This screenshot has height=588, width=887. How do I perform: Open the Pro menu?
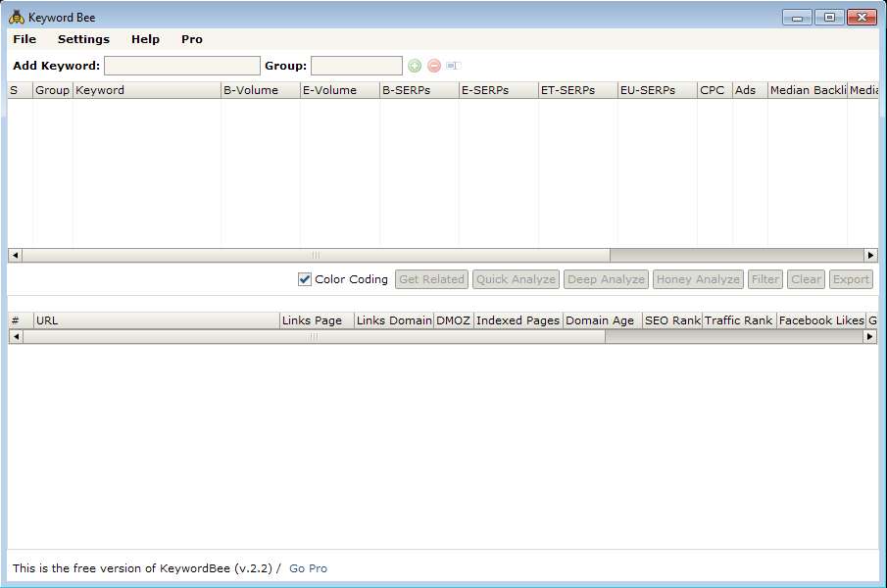pyautogui.click(x=192, y=39)
